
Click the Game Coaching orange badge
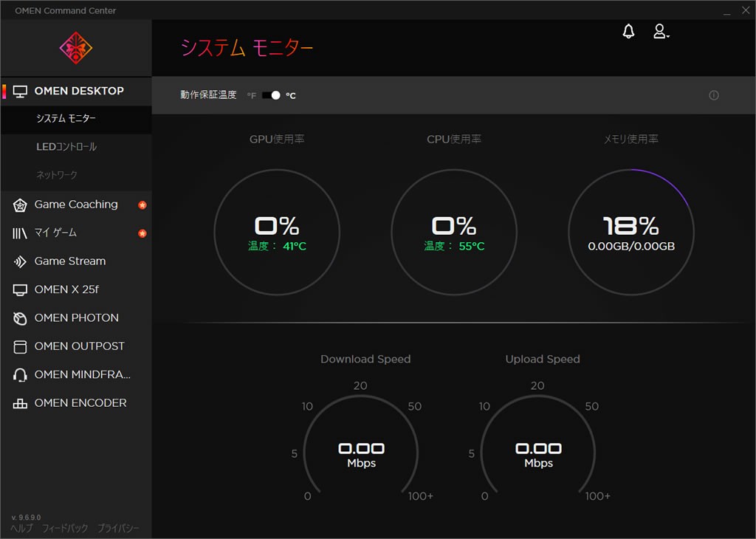pos(142,205)
